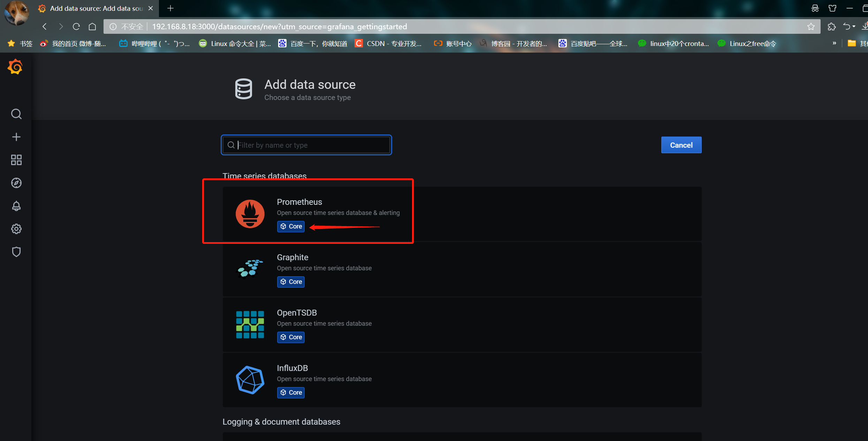This screenshot has height=441, width=868.
Task: Select the InfluxDB data source
Action: click(462, 380)
